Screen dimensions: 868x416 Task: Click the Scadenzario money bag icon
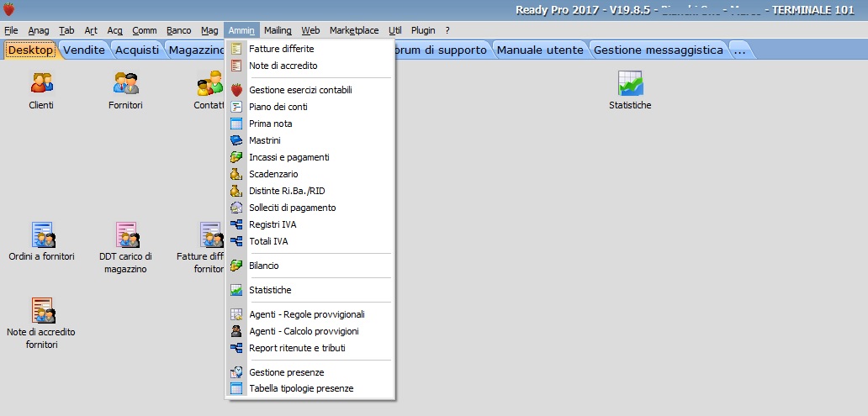pyautogui.click(x=236, y=174)
